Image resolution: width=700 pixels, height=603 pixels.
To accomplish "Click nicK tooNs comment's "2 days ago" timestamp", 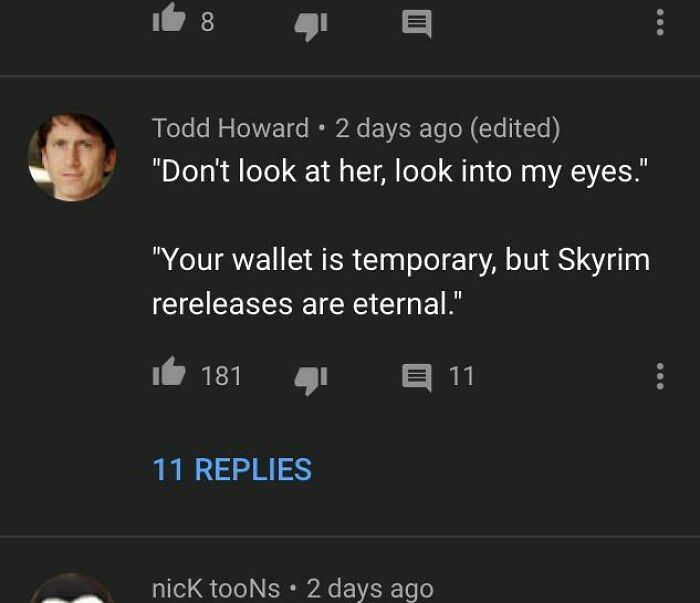I will (x=370, y=588).
